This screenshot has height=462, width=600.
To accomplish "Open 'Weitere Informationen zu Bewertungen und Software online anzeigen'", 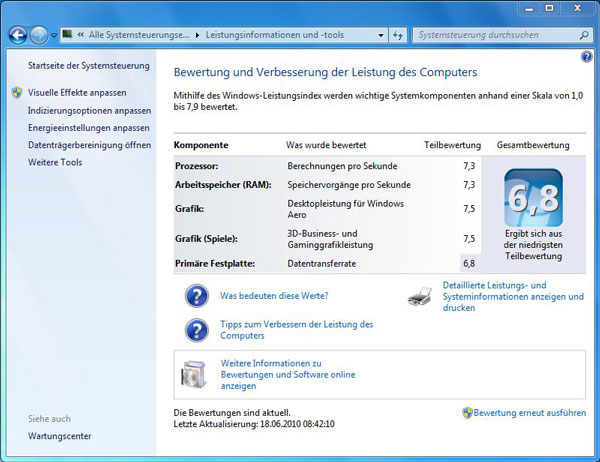I will pyautogui.click(x=288, y=374).
